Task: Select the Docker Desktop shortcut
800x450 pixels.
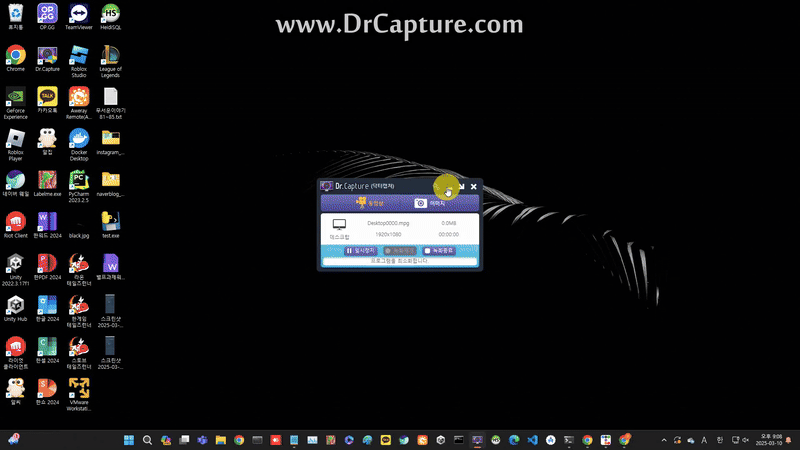Action: click(x=79, y=145)
